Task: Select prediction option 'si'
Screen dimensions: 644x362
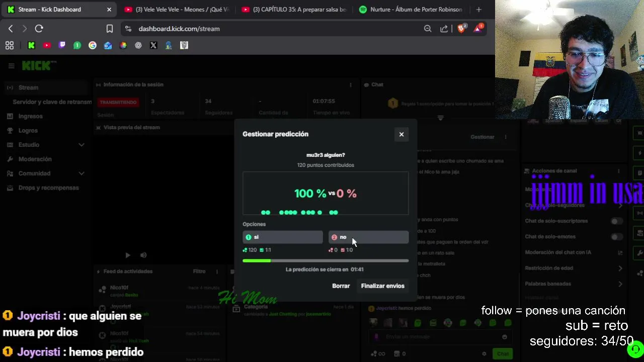Action: [283, 237]
